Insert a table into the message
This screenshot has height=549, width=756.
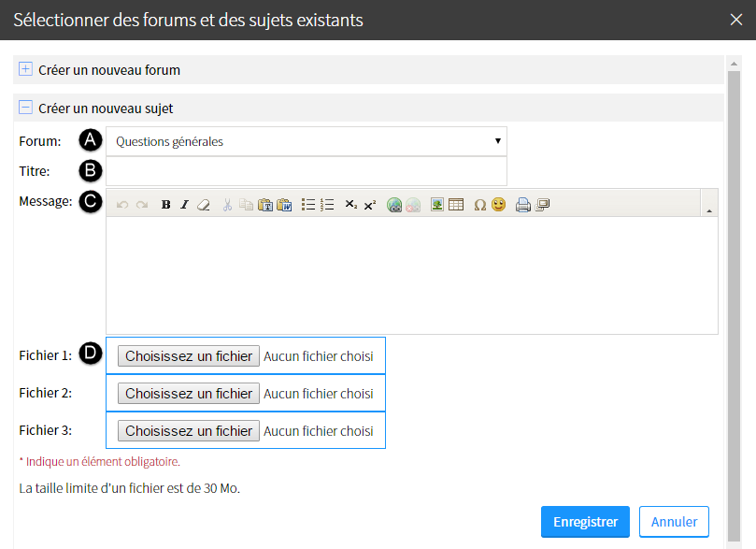pos(456,205)
